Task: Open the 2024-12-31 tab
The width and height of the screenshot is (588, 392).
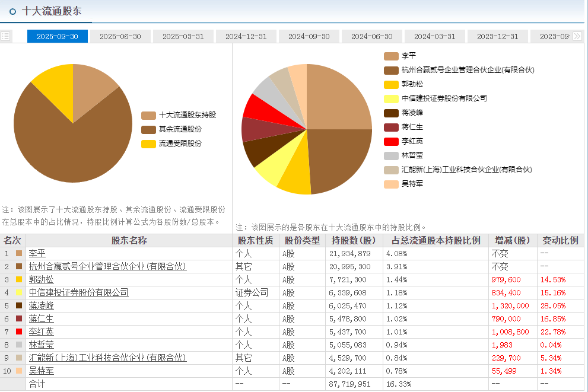Action: tap(246, 36)
